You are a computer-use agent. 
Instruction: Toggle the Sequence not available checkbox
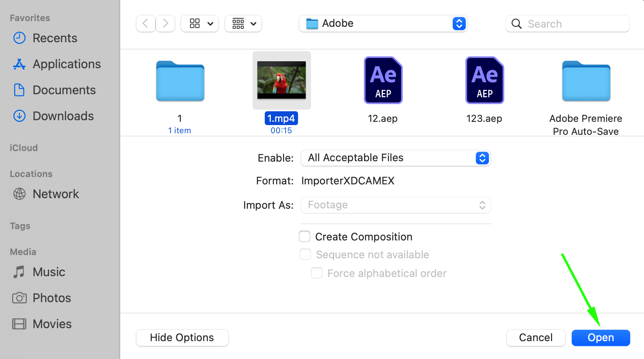[x=305, y=255]
